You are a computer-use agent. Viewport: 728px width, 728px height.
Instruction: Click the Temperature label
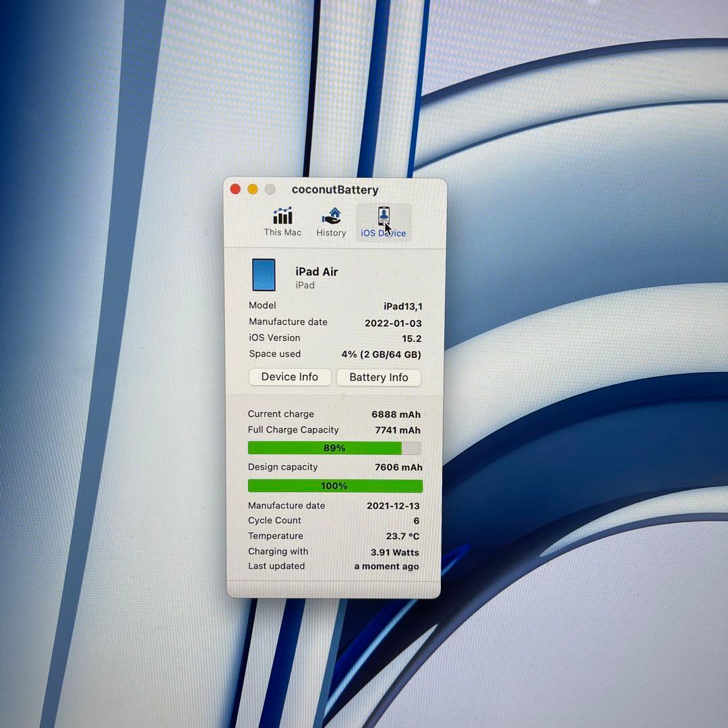275,536
